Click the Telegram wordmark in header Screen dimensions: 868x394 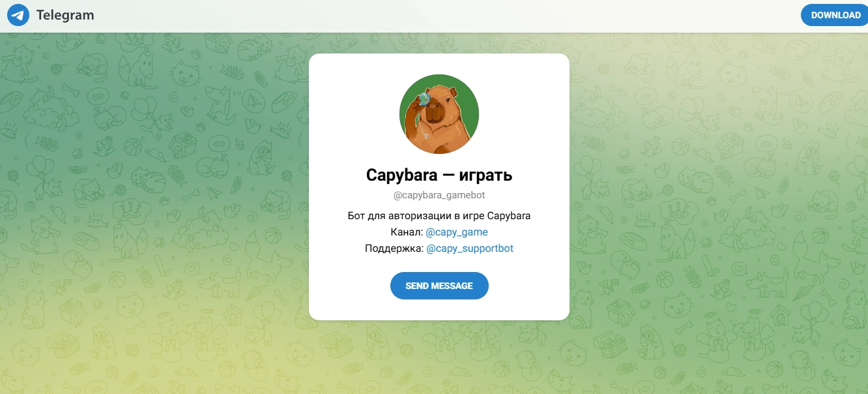point(65,15)
